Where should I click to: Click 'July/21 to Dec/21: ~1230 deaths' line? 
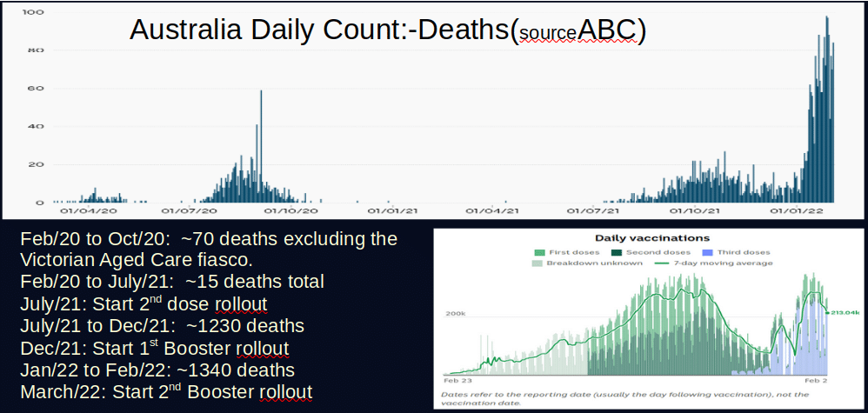point(162,326)
